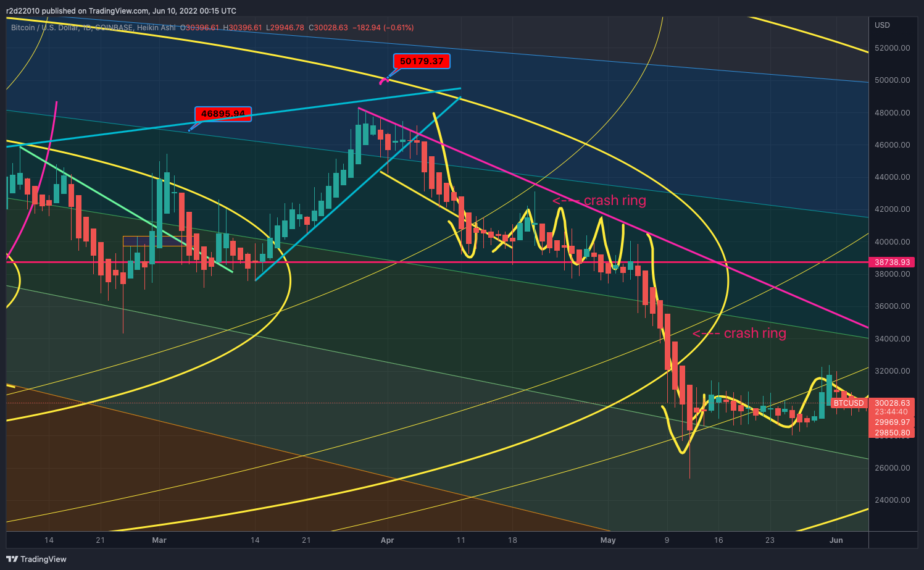Image resolution: width=924 pixels, height=570 pixels.
Task: Click the Apr label on time axis
Action: coord(387,540)
